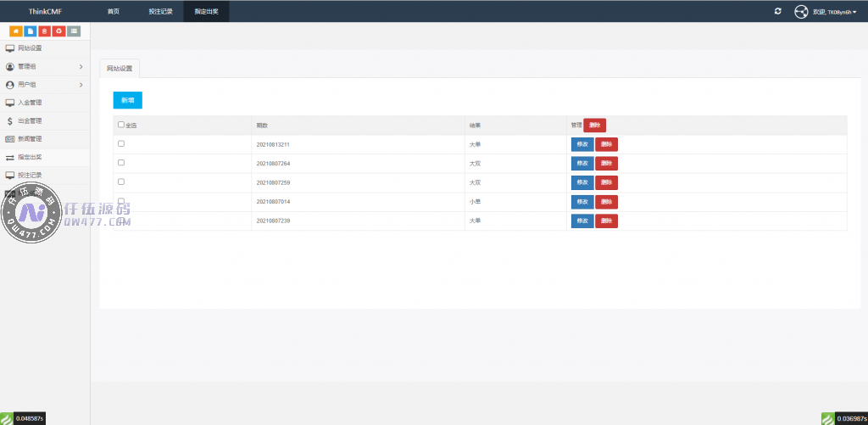This screenshot has width=868, height=425.
Task: Click the blue 新增 button
Action: tap(127, 100)
